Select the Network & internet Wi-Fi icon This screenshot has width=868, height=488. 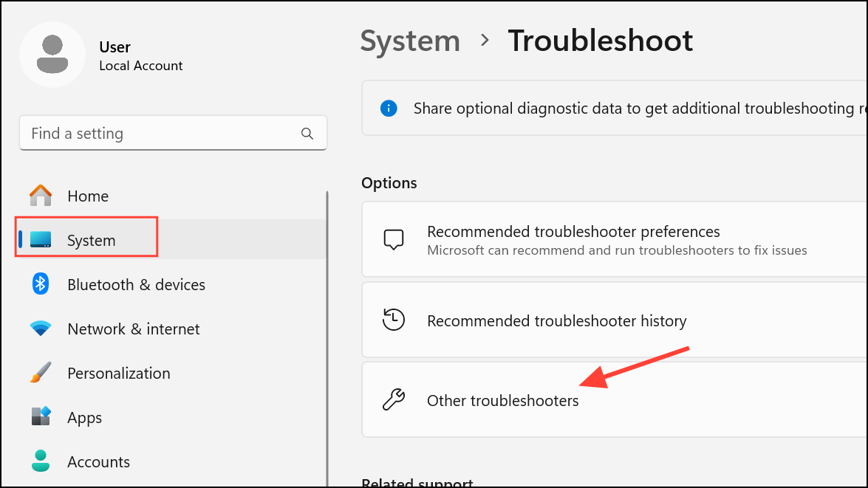click(41, 329)
